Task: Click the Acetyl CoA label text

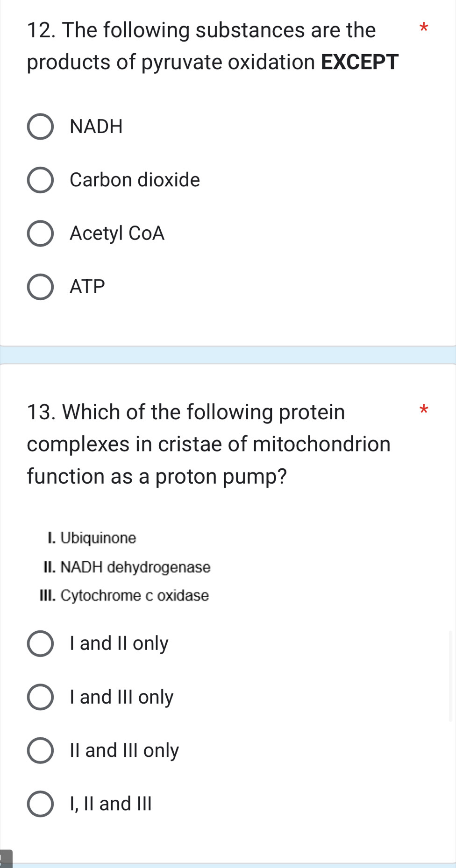Action: coord(116,233)
